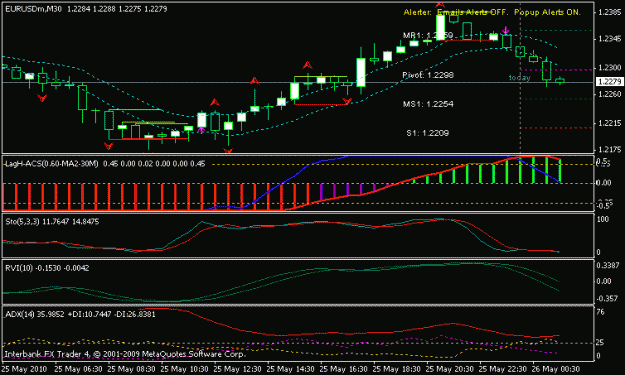The width and height of the screenshot is (625, 375).
Task: Click the 25 May 22:30 time label
Action: [503, 369]
